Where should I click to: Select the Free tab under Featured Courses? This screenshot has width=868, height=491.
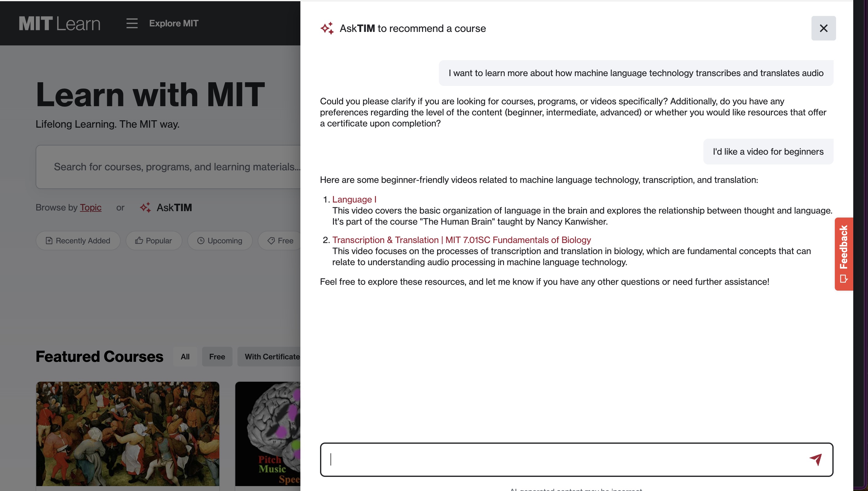(217, 357)
